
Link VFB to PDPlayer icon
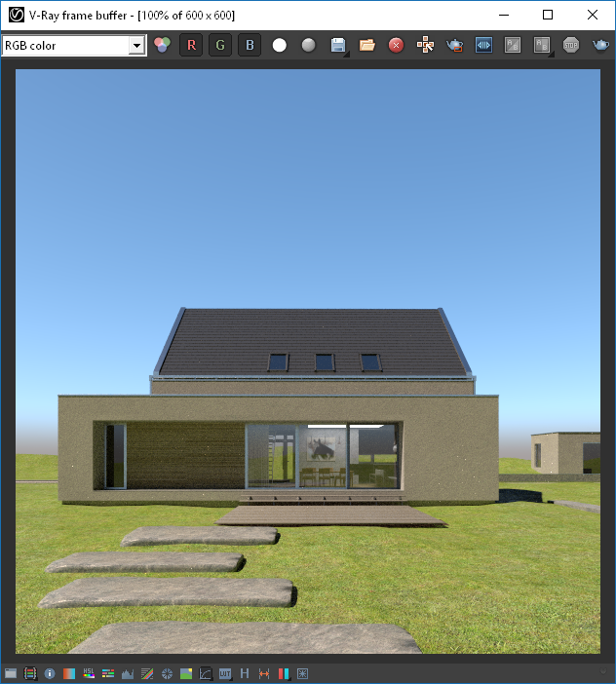(x=483, y=46)
